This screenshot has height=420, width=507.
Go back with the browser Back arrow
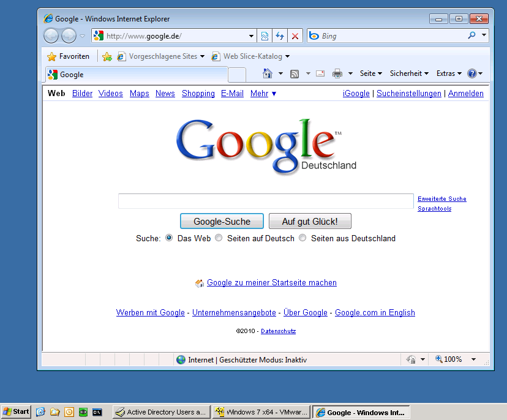[x=51, y=36]
